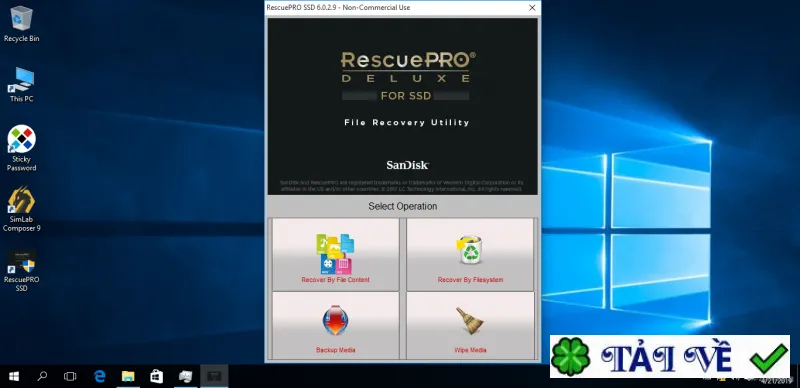The height and width of the screenshot is (388, 800).
Task: Open taskbar search magnifier
Action: coord(42,377)
